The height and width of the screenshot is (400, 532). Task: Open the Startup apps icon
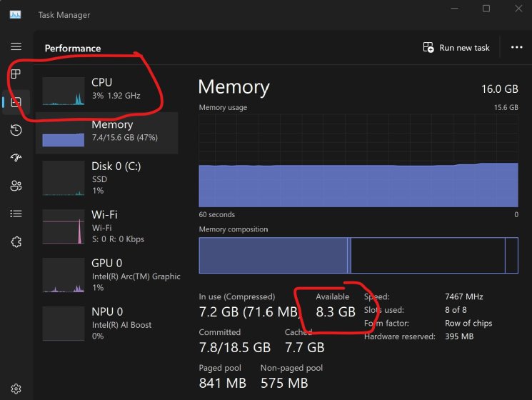[16, 158]
